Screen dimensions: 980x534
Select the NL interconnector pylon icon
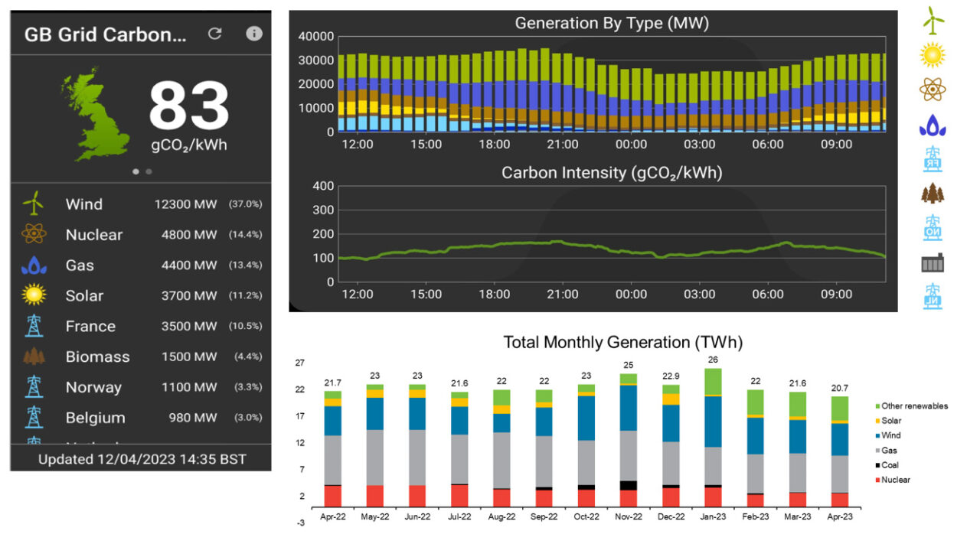933,296
